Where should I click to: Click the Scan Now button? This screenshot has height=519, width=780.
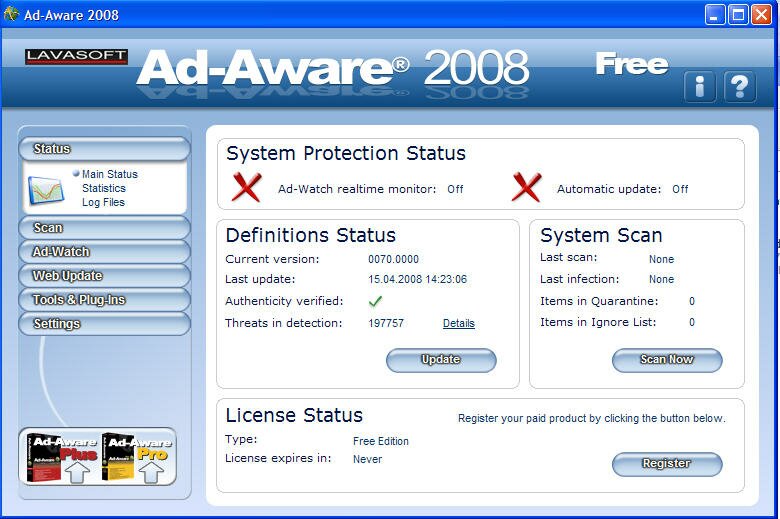[x=667, y=360]
